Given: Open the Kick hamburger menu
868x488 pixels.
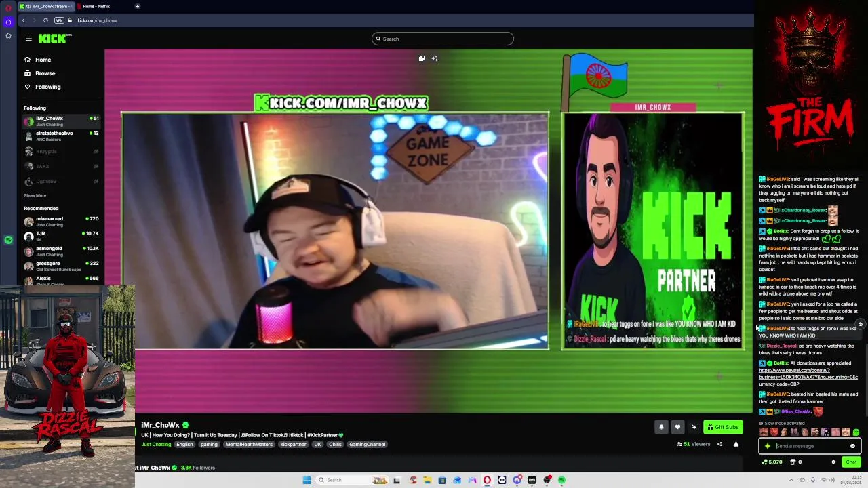Looking at the screenshot, I should pos(28,39).
